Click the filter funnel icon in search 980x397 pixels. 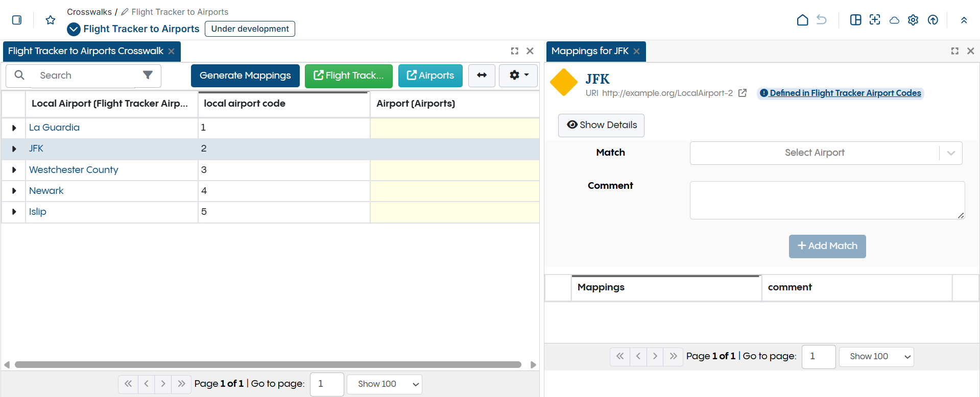click(x=148, y=75)
